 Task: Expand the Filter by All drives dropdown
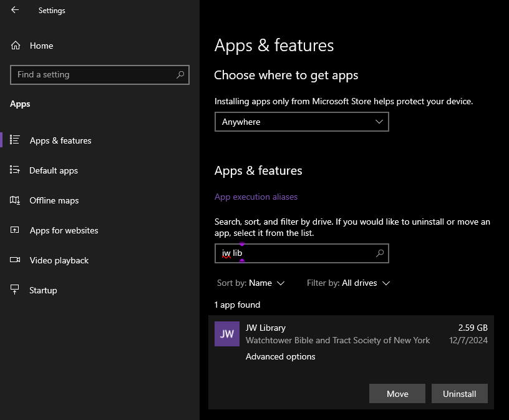pyautogui.click(x=348, y=283)
